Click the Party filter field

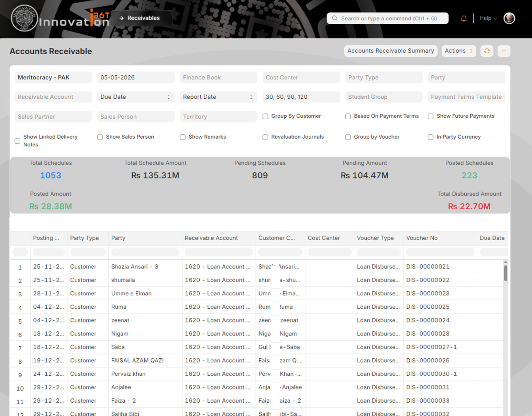[x=466, y=77]
